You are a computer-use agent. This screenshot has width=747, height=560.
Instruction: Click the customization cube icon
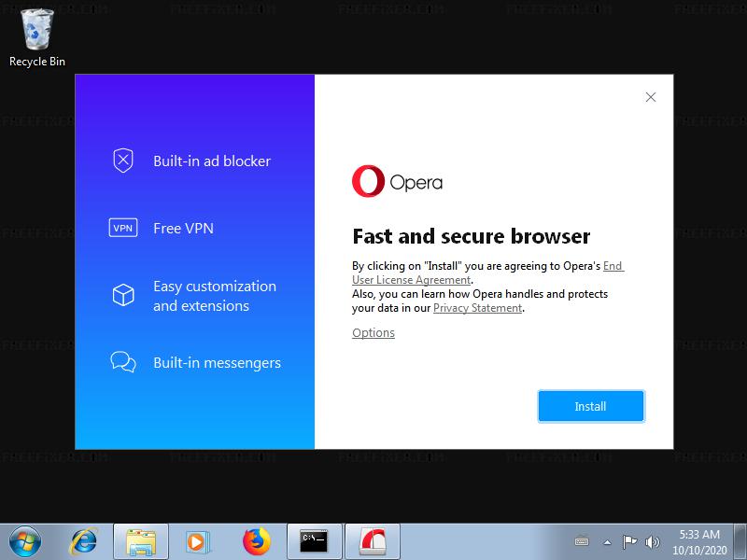(x=123, y=295)
